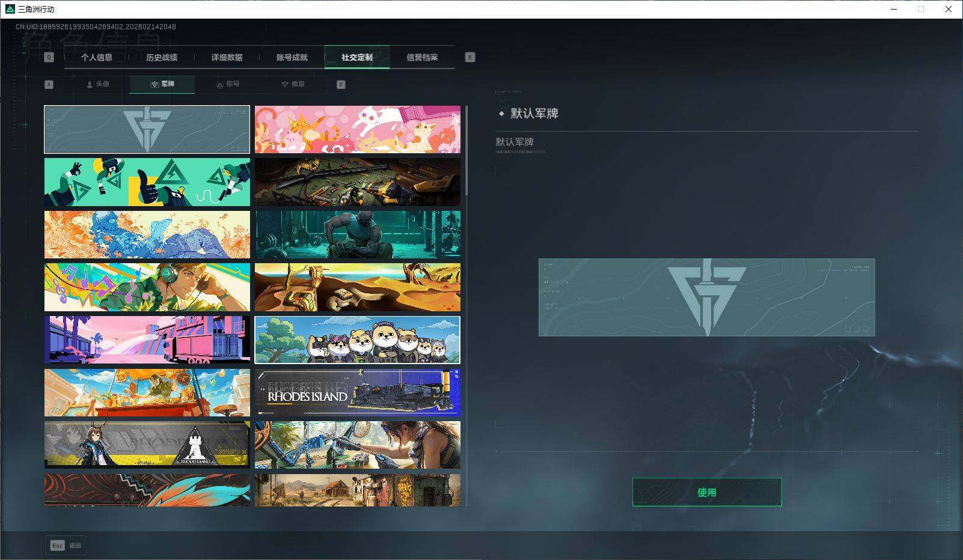This screenshot has height=560, width=963.
Task: Select the 社交定制 tab
Action: tap(357, 58)
